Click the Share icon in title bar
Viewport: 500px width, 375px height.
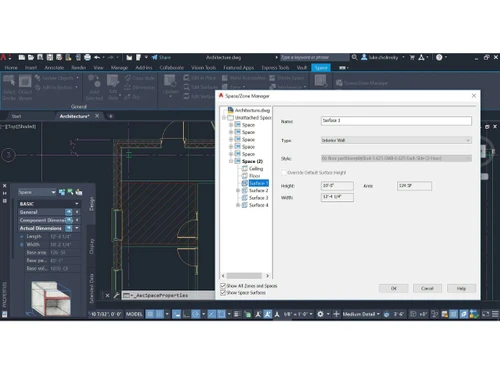(x=155, y=57)
